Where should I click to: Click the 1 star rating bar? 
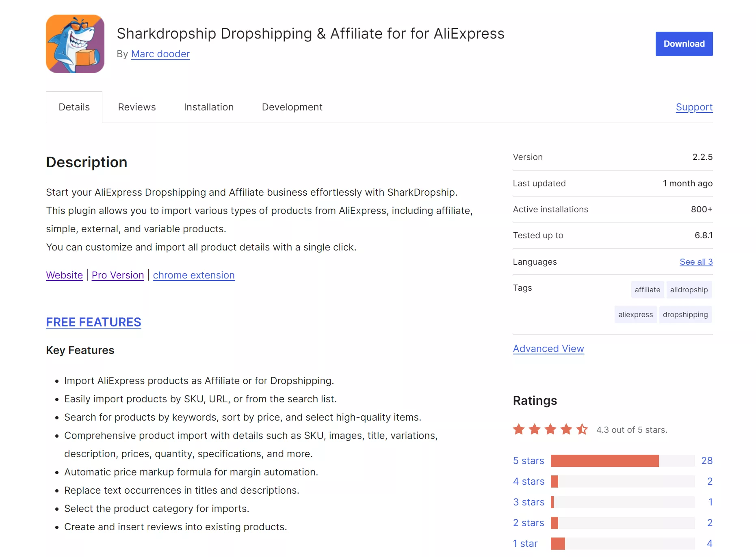[623, 544]
